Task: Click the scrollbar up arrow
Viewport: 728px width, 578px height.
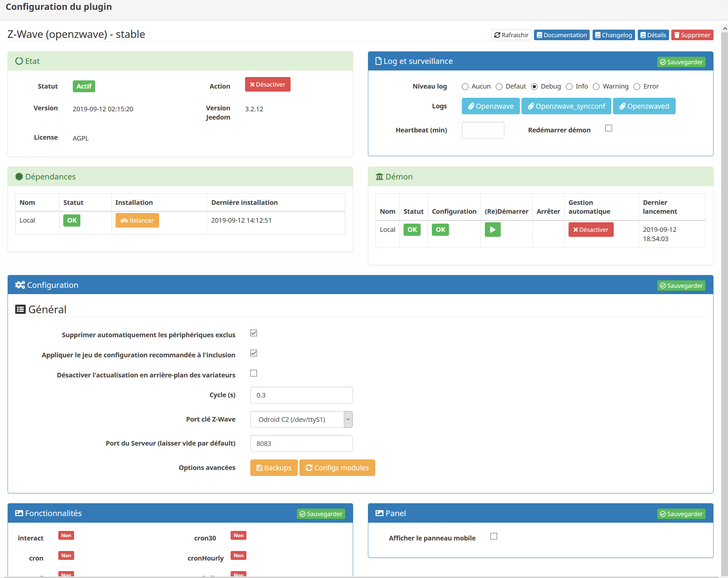Action: coord(725,29)
